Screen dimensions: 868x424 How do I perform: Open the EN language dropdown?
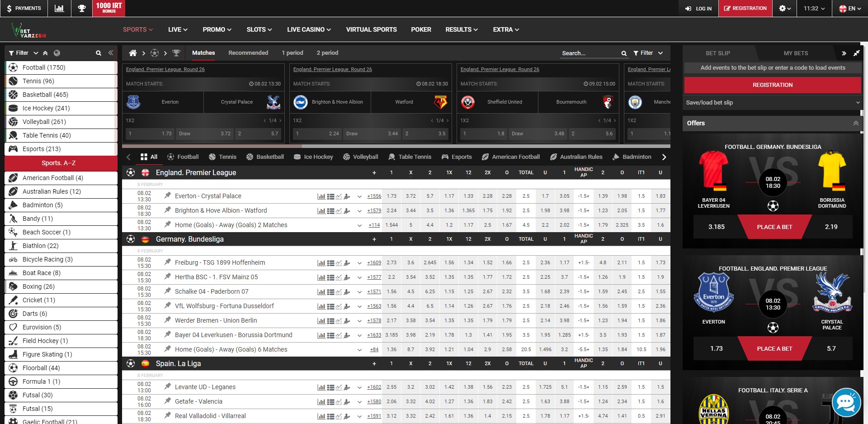[850, 9]
